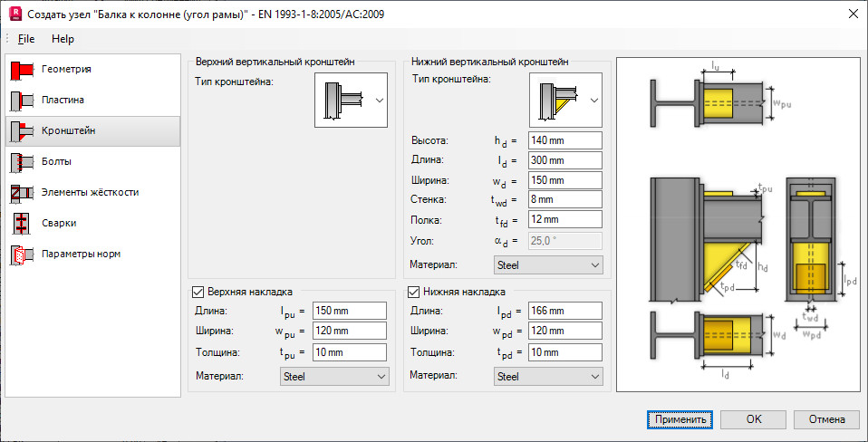Click the Robot app icon in title bar
The image size is (868, 442).
pos(16,14)
